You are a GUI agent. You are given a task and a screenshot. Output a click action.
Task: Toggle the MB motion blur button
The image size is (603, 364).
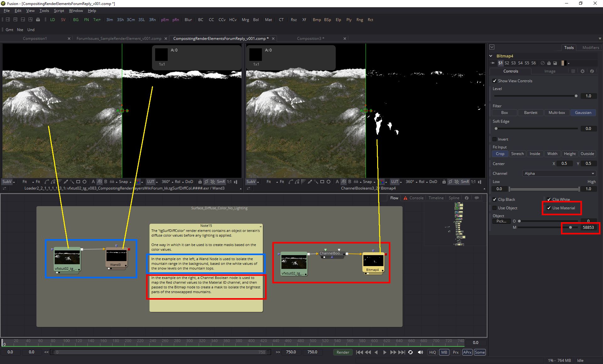pyautogui.click(x=444, y=352)
